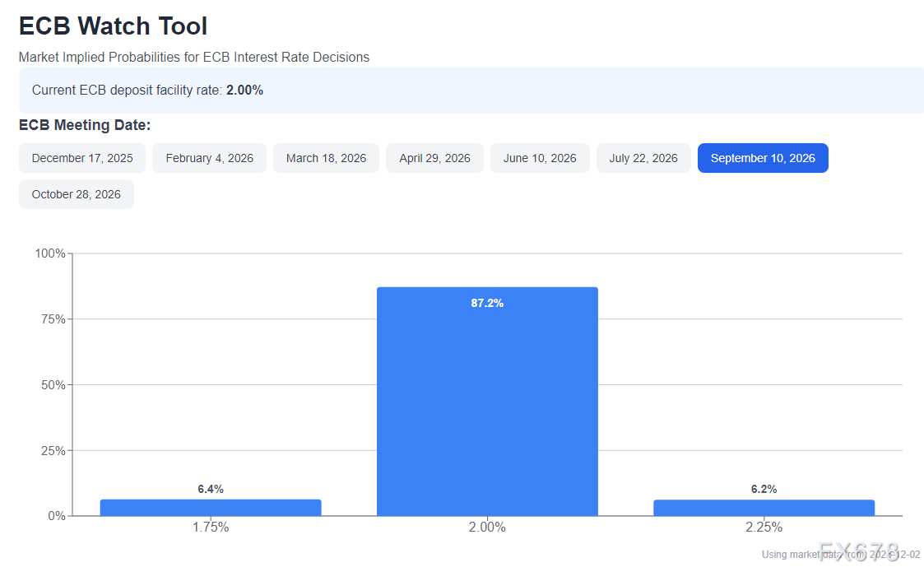
Task: Choose the March 18, 2026 meeting date
Action: (x=326, y=158)
